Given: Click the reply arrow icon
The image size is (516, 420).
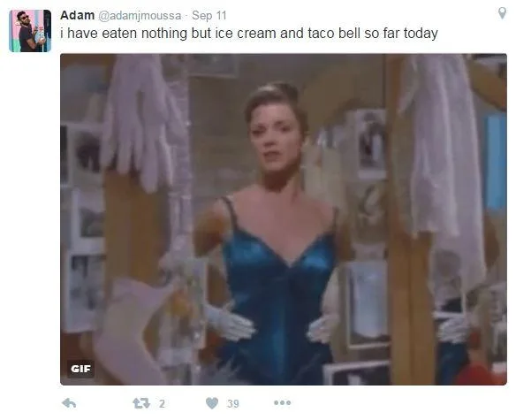Looking at the screenshot, I should click(x=69, y=403).
